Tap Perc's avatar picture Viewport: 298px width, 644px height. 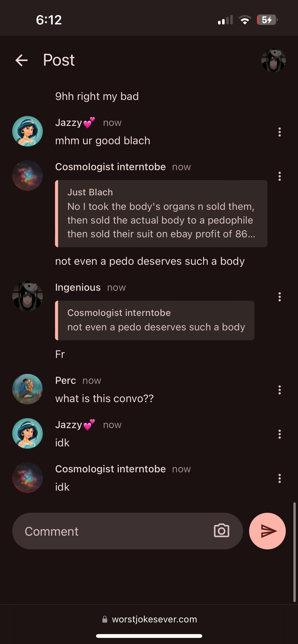coord(28,389)
